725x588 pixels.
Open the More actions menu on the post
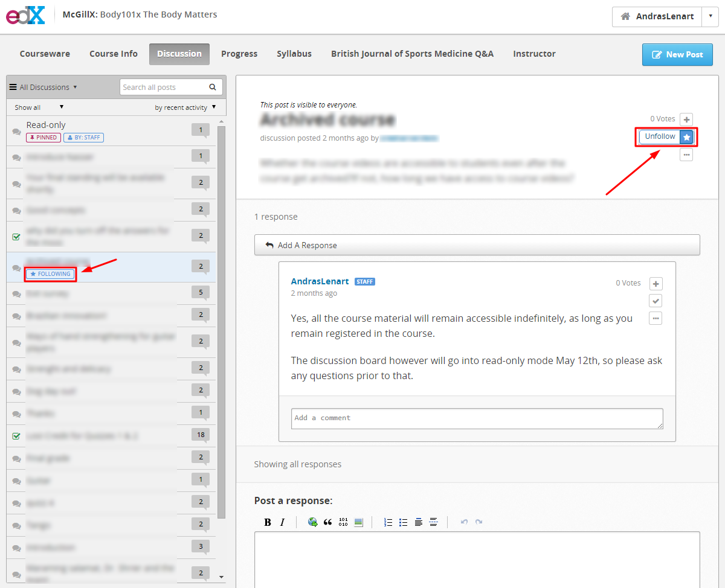[686, 155]
